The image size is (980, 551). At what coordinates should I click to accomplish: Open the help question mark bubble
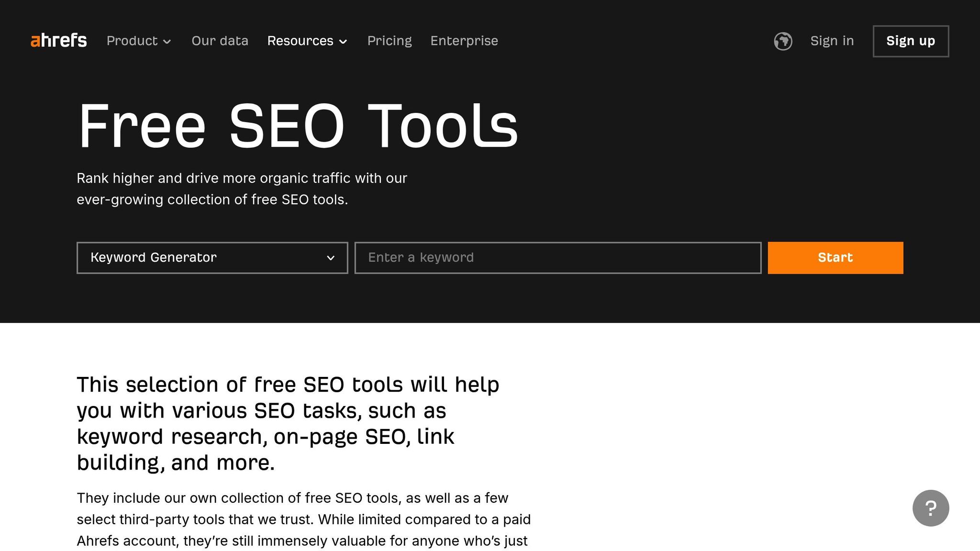pos(930,508)
